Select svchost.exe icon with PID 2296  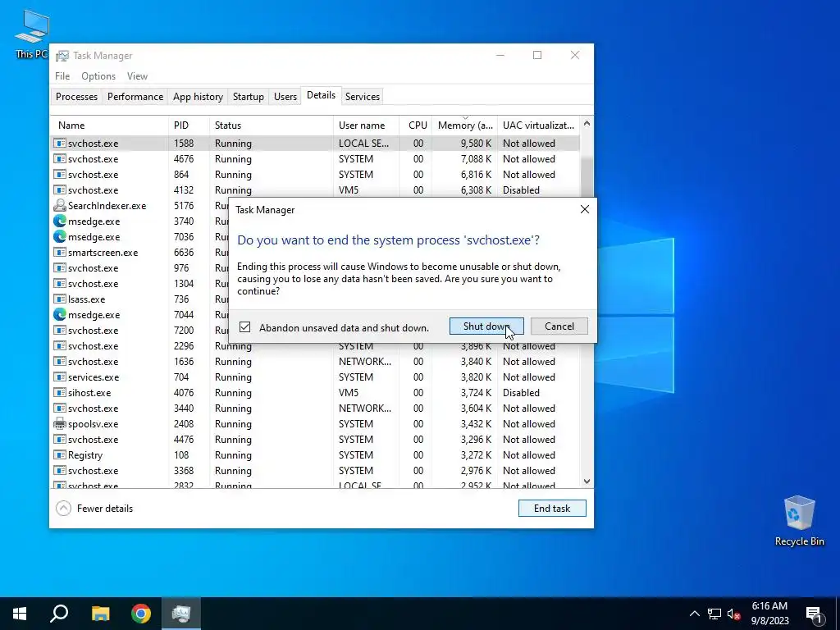pyautogui.click(x=59, y=345)
